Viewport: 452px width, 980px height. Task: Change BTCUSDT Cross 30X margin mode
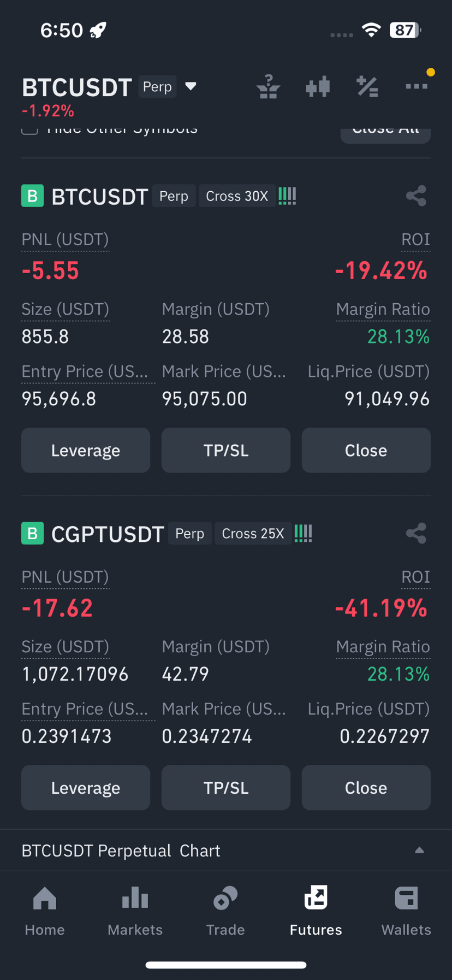click(237, 196)
